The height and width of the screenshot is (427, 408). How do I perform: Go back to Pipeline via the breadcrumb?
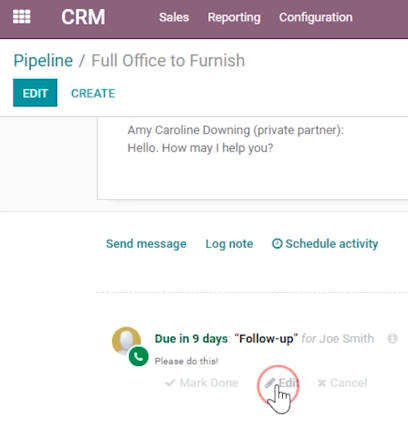click(x=43, y=61)
